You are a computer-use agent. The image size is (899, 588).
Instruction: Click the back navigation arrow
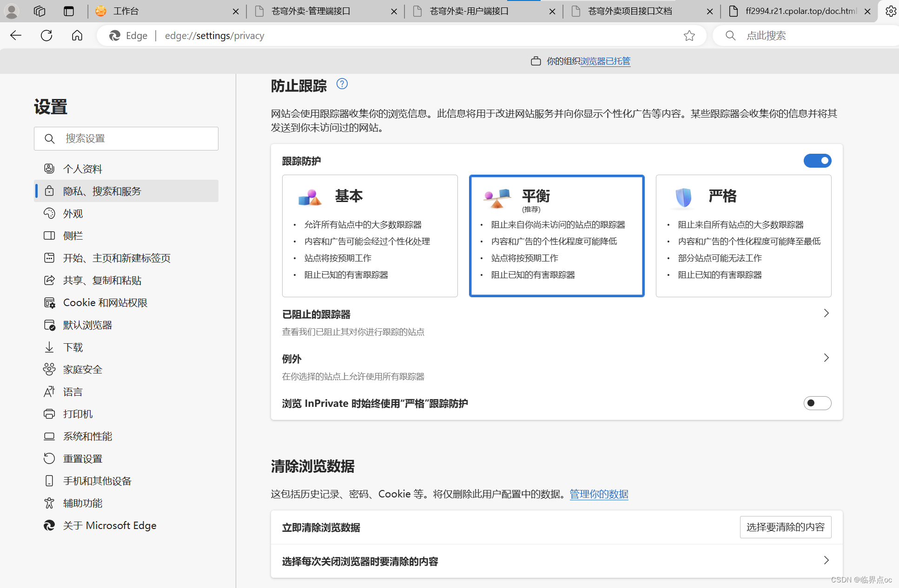[x=16, y=35]
